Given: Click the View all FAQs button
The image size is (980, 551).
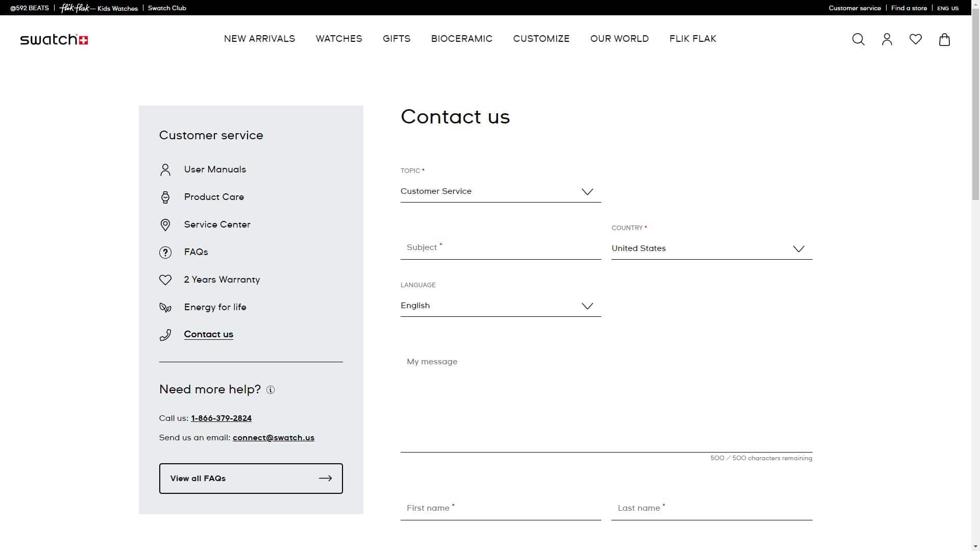Looking at the screenshot, I should pos(251,478).
